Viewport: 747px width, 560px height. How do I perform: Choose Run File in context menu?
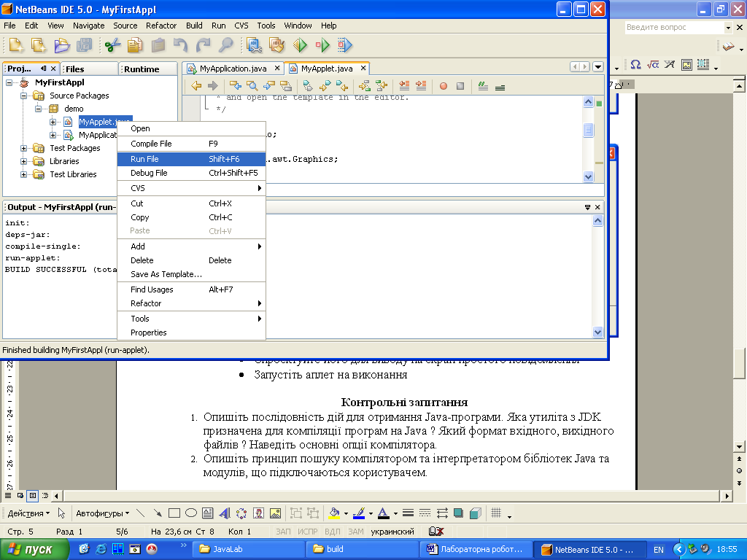(191, 159)
